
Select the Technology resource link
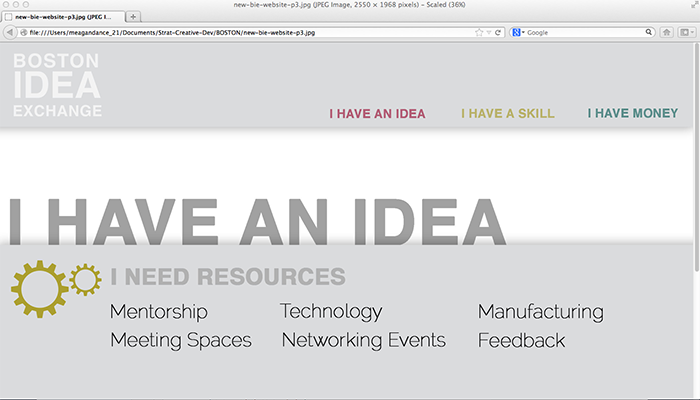tap(331, 312)
